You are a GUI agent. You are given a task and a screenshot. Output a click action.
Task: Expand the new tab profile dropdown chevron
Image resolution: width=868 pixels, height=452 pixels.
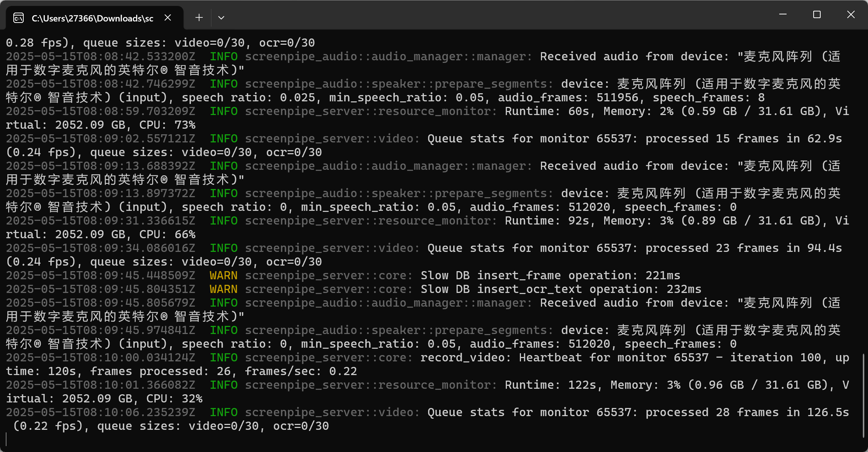pyautogui.click(x=221, y=18)
